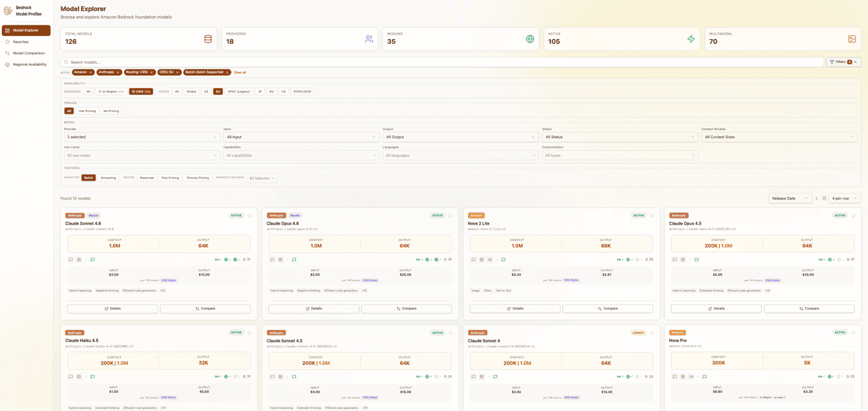Favorite Claude Opus 4.6 with star icon
868x411 pixels.
click(451, 215)
